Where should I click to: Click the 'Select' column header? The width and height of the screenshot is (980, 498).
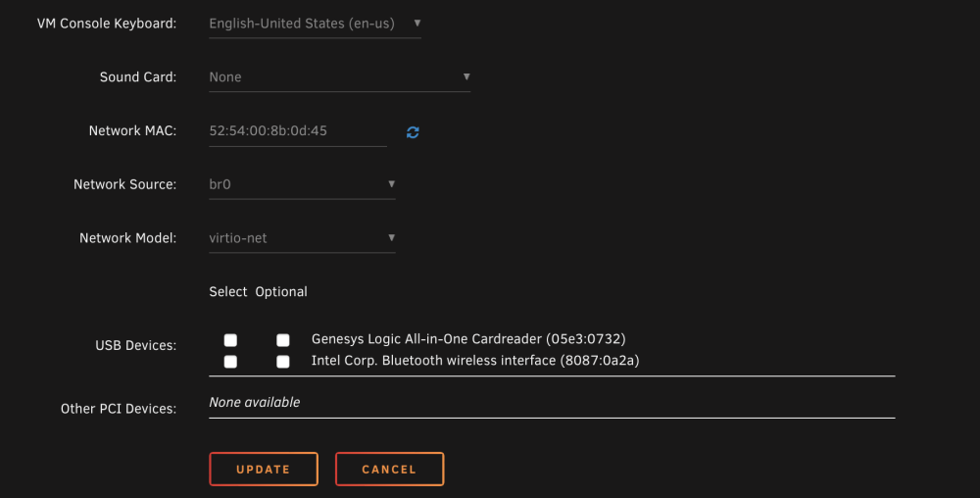pyautogui.click(x=228, y=292)
